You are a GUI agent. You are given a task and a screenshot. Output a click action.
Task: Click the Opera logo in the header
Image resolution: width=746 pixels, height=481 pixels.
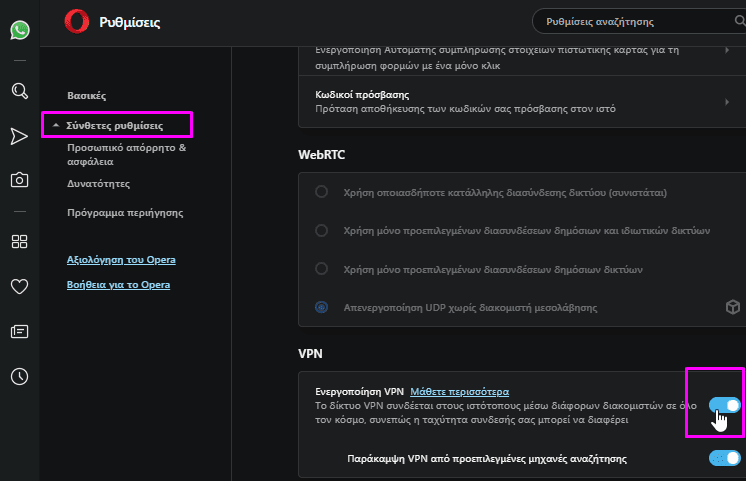[x=77, y=22]
